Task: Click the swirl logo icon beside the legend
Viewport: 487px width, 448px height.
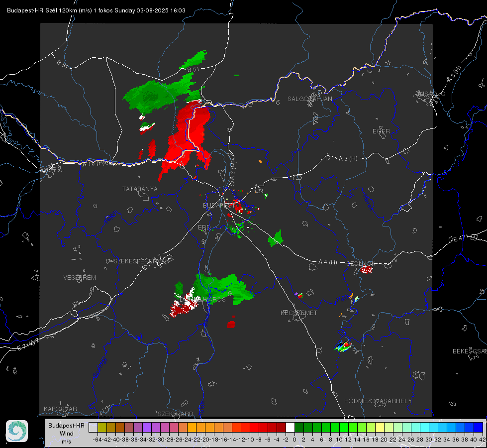Action: tap(17, 431)
